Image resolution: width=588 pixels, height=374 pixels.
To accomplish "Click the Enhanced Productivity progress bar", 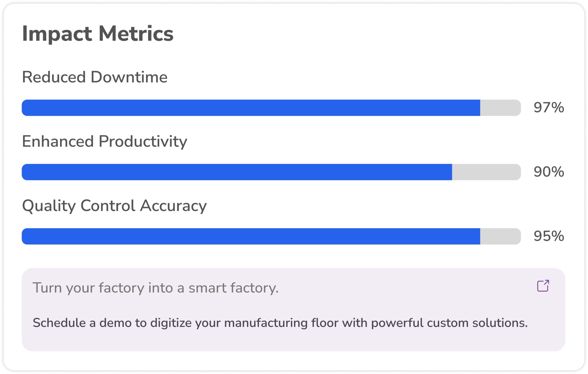I will [271, 172].
